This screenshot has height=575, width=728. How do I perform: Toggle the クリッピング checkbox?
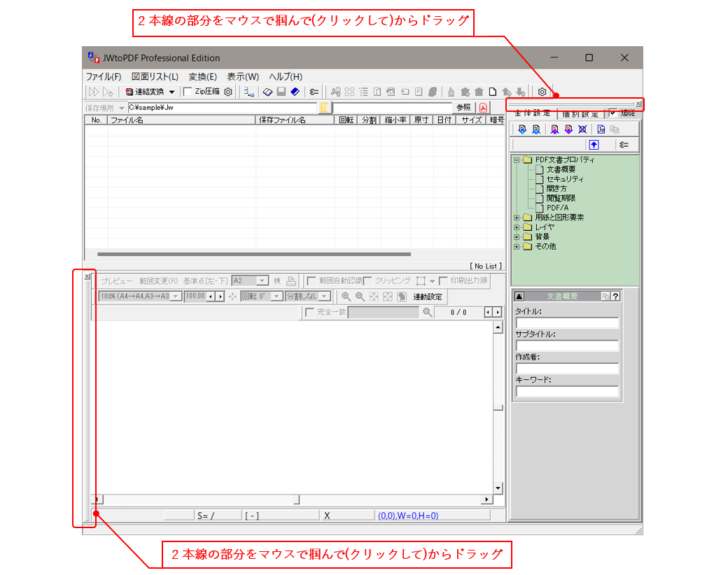coord(367,281)
